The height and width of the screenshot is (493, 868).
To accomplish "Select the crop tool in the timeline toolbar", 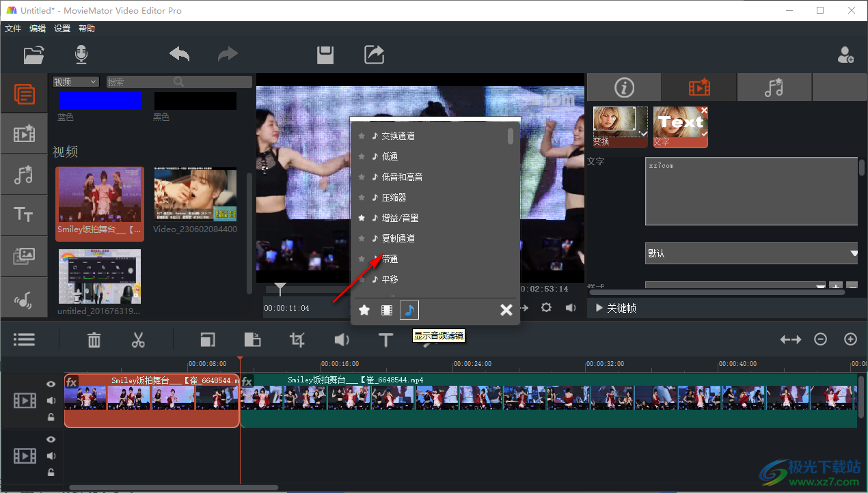I will coord(297,339).
